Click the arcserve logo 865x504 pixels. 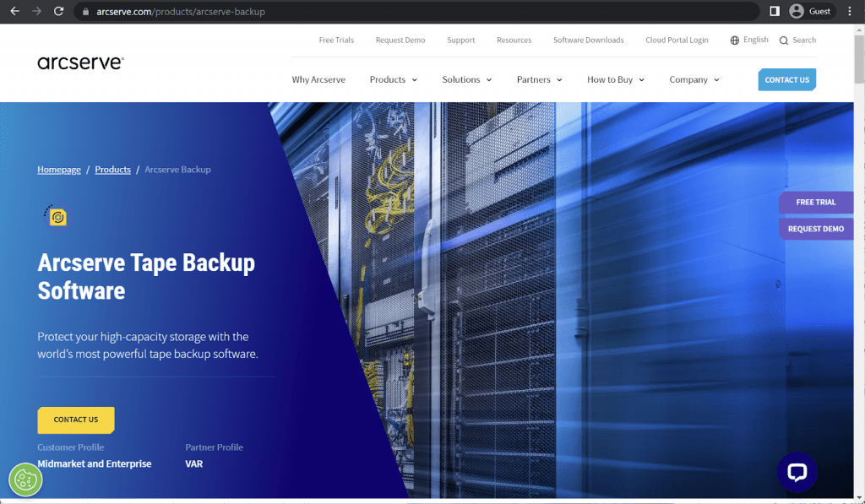point(80,61)
